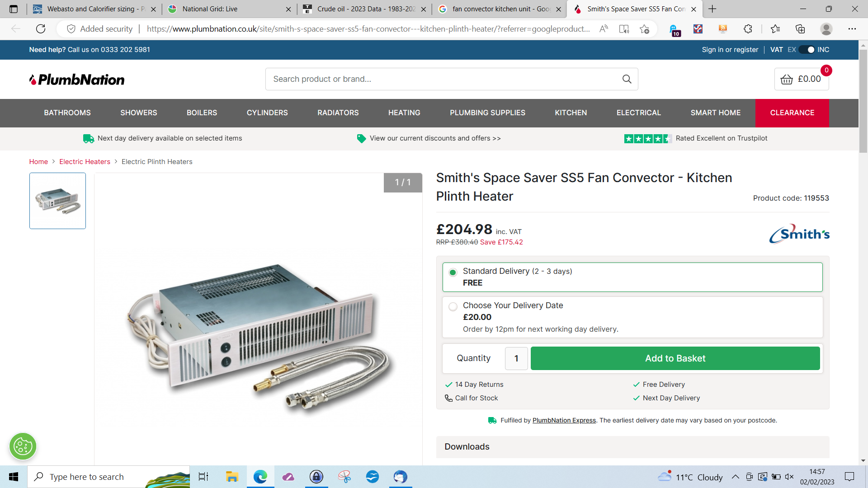
Task: Select the product thumbnail image
Action: point(57,201)
